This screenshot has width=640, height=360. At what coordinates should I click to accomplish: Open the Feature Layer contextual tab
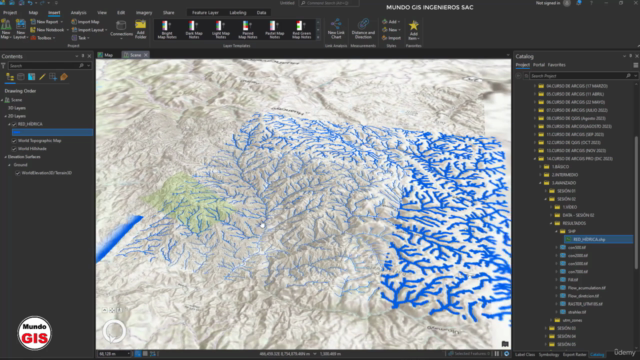(205, 13)
